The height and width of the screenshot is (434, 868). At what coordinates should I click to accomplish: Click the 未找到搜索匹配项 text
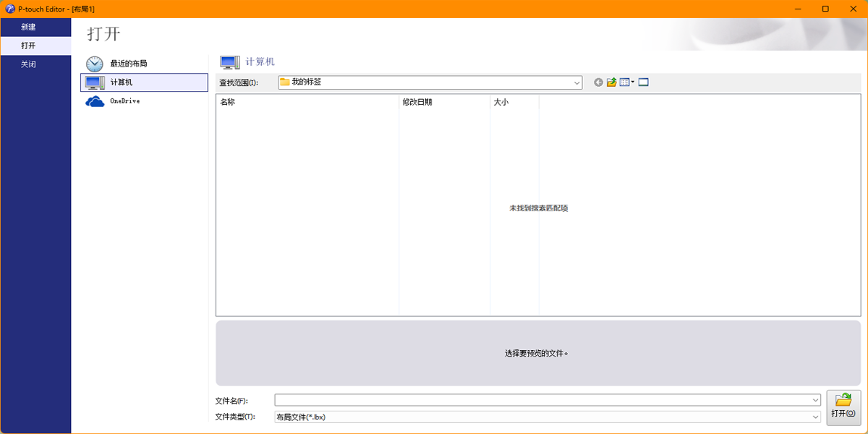pyautogui.click(x=538, y=208)
